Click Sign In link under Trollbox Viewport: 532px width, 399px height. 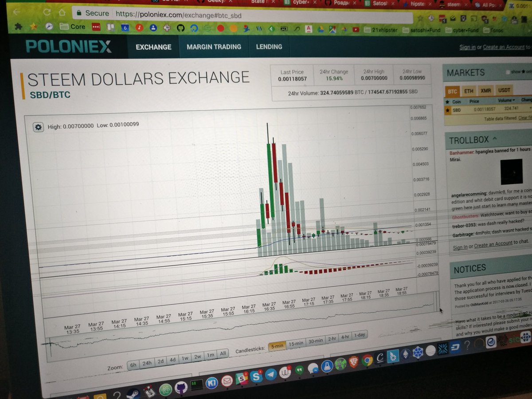point(460,247)
